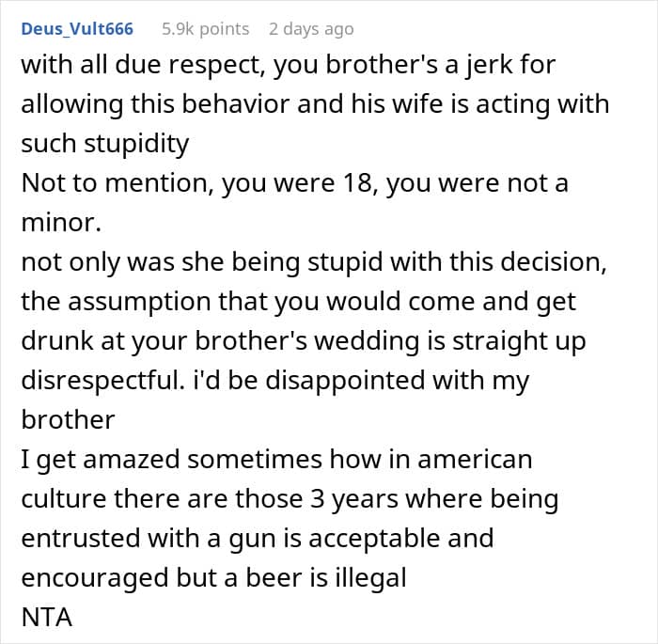Image resolution: width=658 pixels, height=644 pixels.
Task: Open the Deus_Vult666 user profile
Action: pos(77,29)
